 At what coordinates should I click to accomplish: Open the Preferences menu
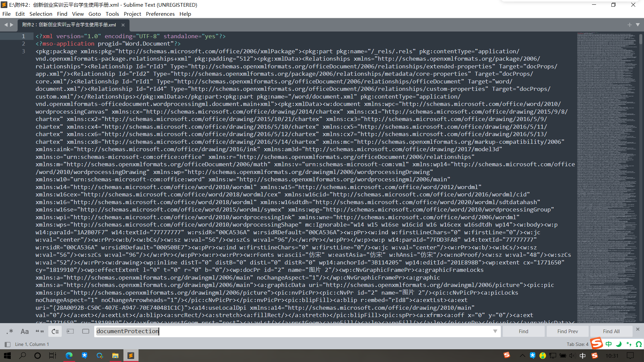(160, 14)
